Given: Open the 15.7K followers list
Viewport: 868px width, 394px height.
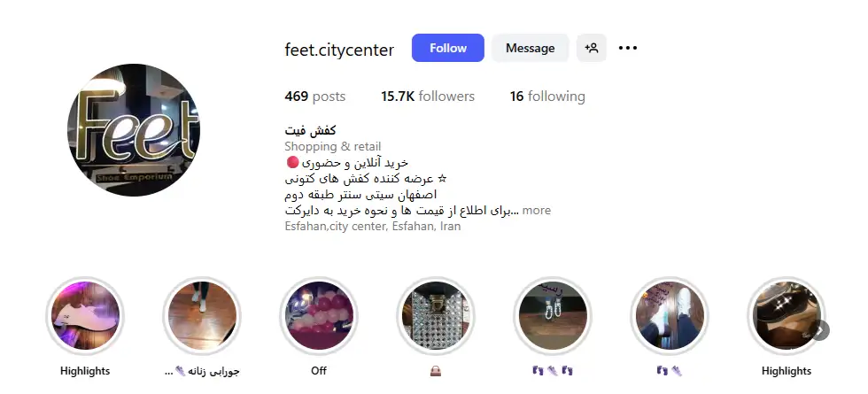Looking at the screenshot, I should (427, 97).
